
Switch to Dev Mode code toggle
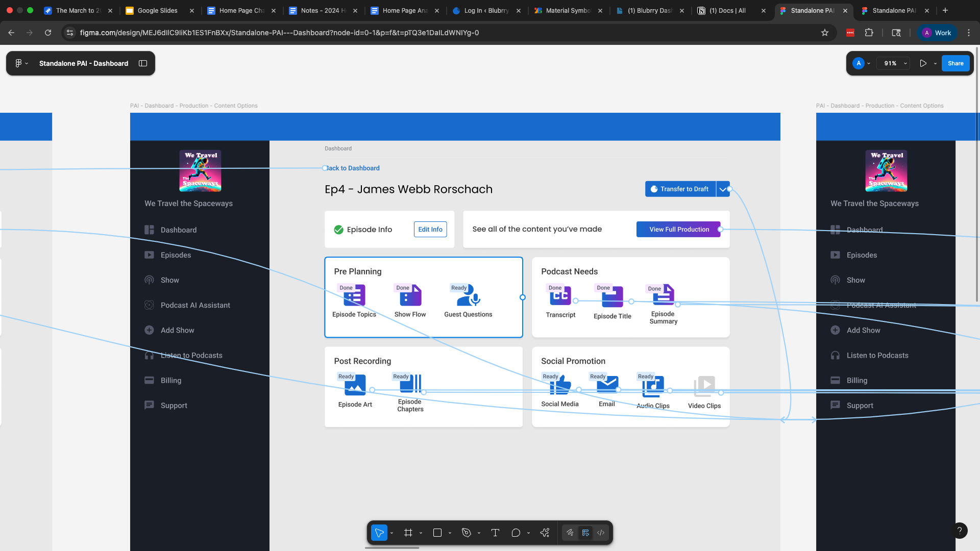601,533
